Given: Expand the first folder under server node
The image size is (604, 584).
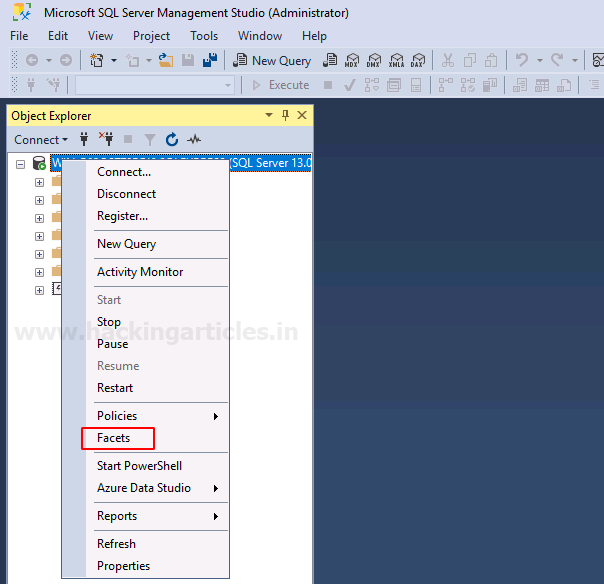Looking at the screenshot, I should (39, 182).
